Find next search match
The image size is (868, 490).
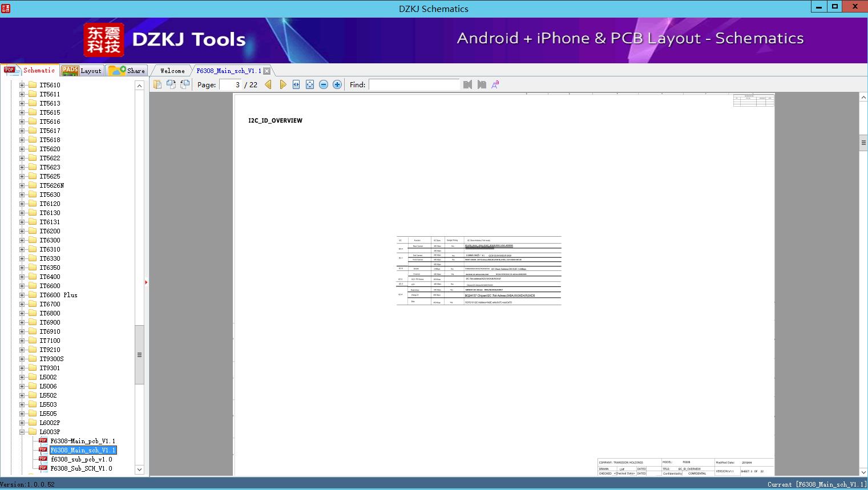pos(482,84)
